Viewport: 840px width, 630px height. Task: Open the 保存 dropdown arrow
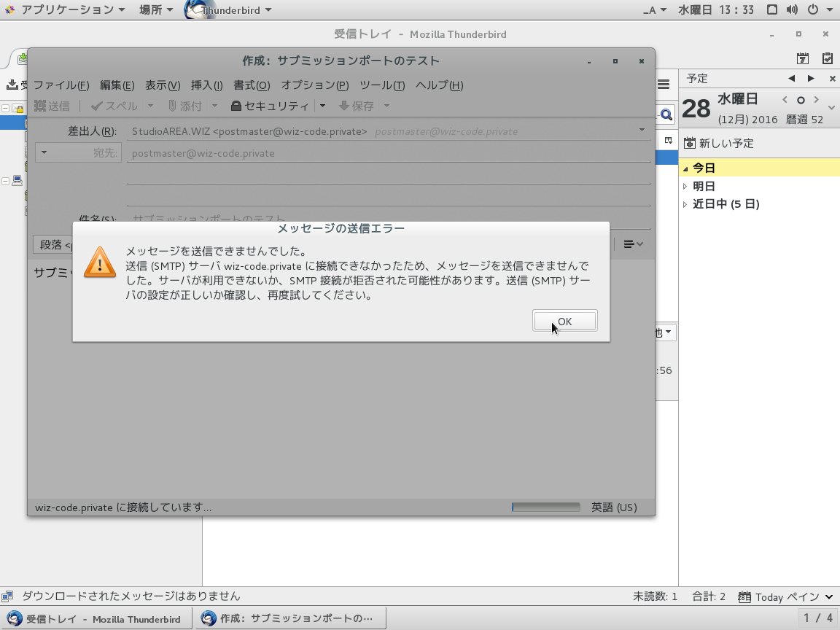[x=386, y=106]
